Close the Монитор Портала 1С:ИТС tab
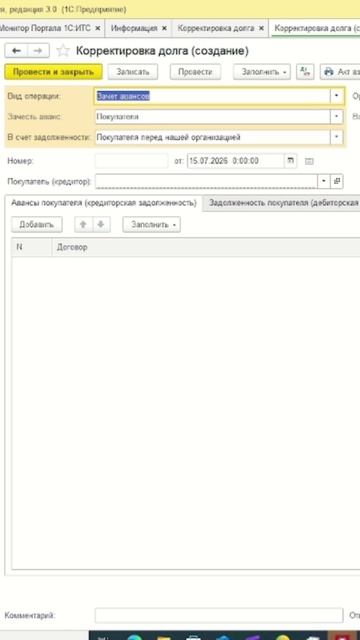This screenshot has height=640, width=360. coord(98,29)
